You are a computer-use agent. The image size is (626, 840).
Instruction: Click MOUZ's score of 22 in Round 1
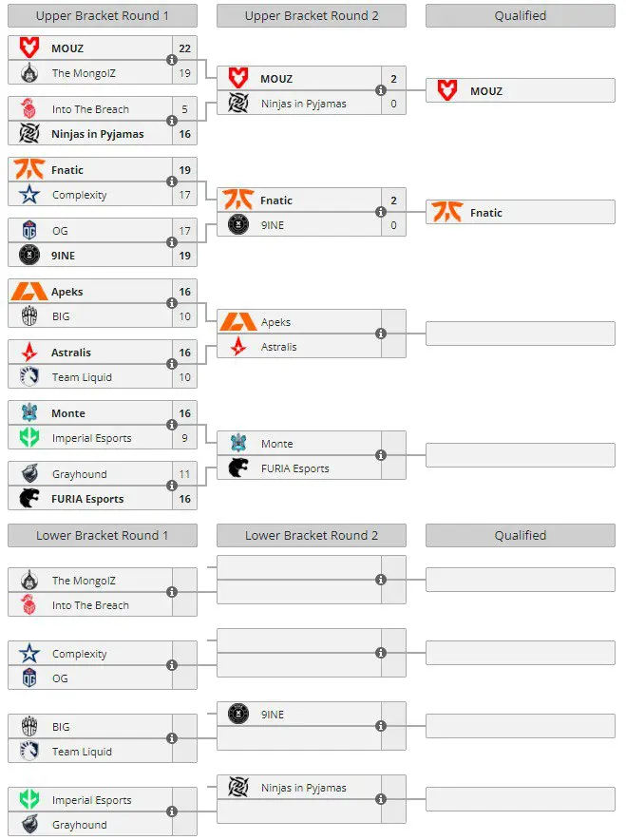[x=184, y=48]
